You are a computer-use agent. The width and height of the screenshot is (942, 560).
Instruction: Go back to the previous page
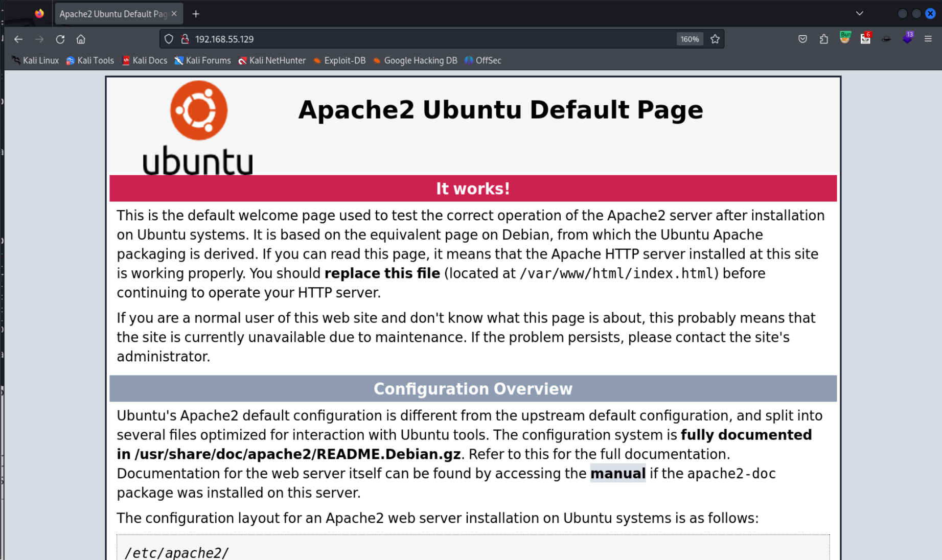(x=18, y=39)
